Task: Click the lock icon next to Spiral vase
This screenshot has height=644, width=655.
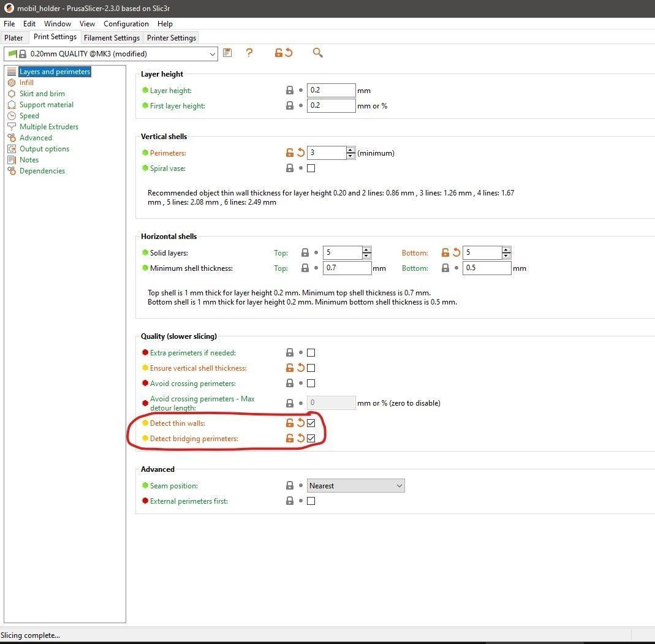Action: pyautogui.click(x=289, y=169)
